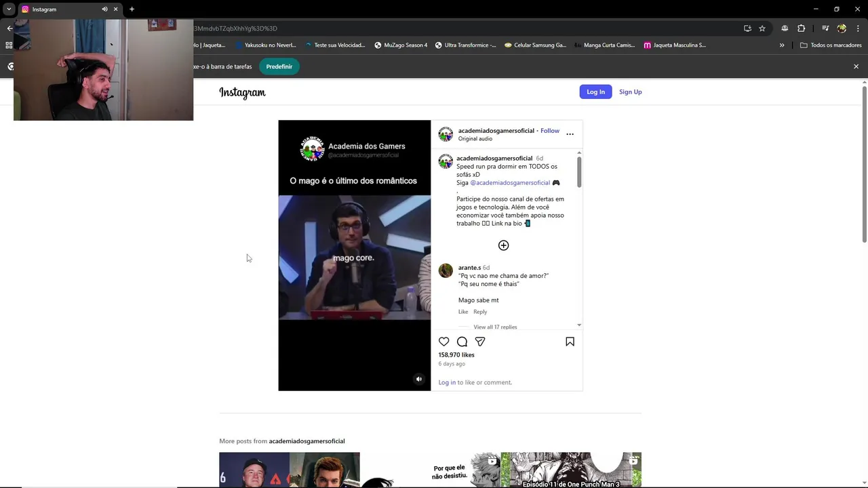Open Teste sua Velocidad... bookmark

point(335,45)
